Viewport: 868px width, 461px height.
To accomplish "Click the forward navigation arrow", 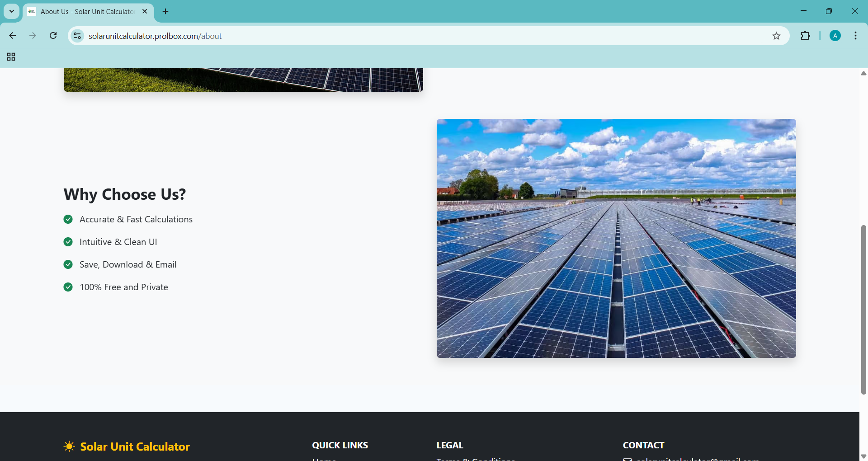I will click(x=33, y=36).
